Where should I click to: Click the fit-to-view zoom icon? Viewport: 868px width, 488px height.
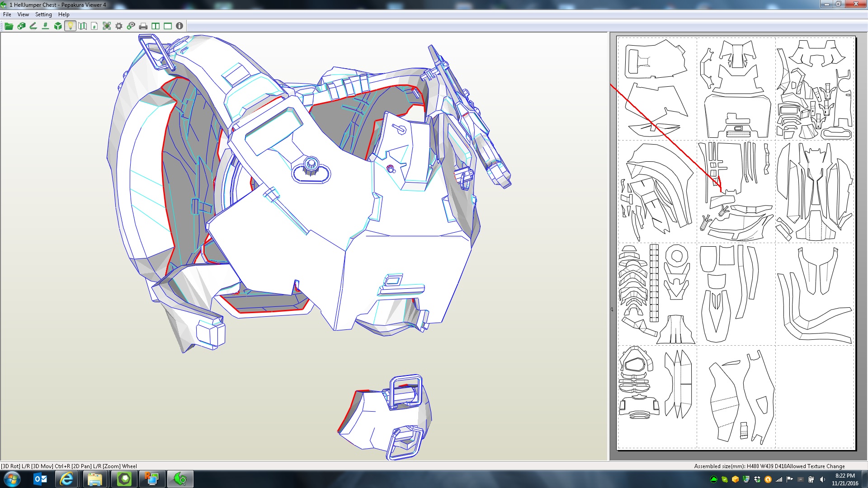point(107,26)
